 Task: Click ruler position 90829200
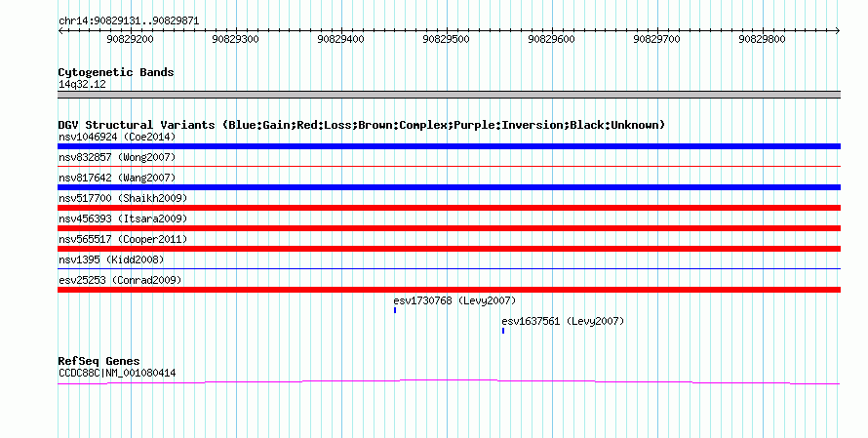130,39
